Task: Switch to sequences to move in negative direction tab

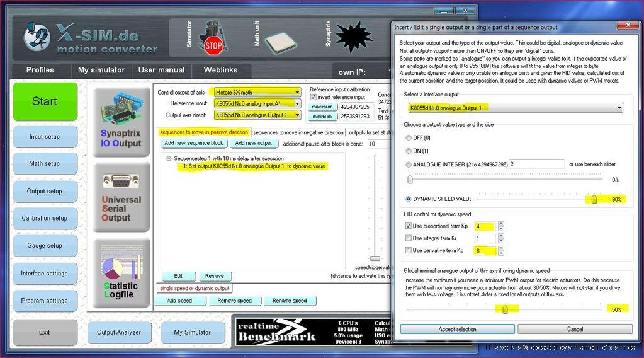Action: tap(298, 132)
